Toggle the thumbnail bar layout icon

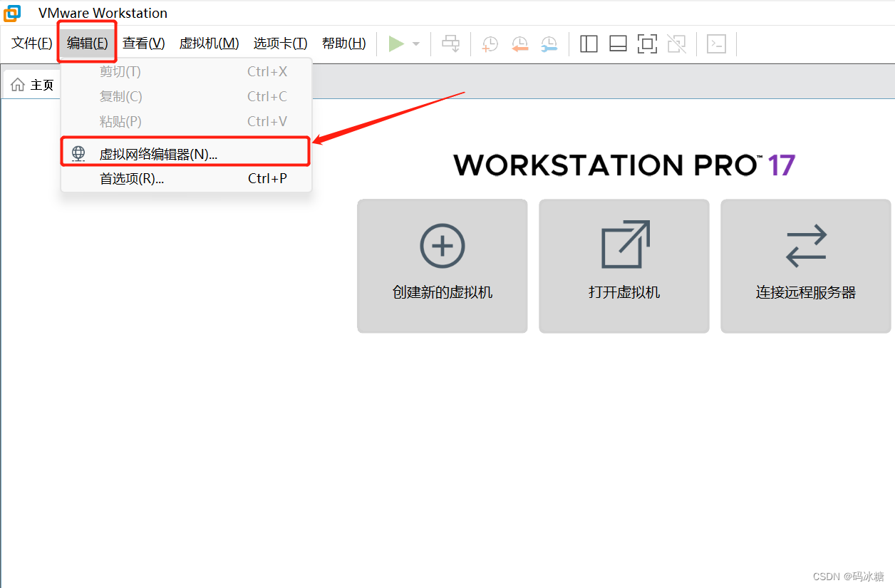tap(618, 43)
